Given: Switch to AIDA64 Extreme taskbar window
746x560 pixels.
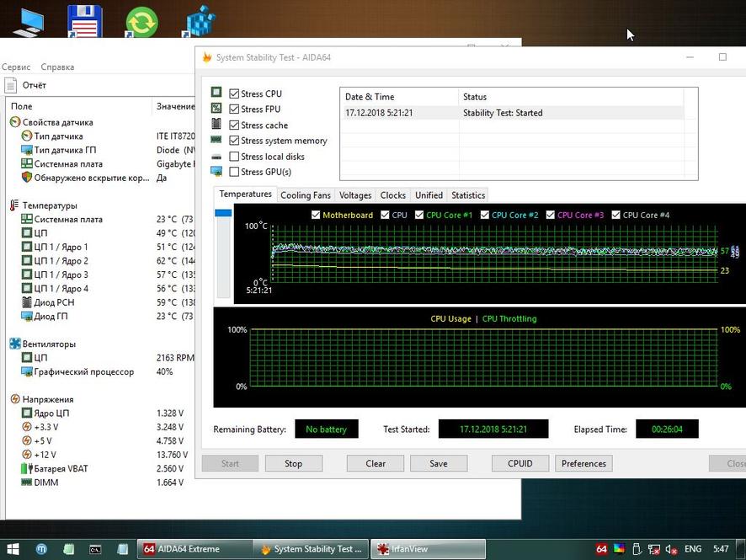Looking at the screenshot, I should (x=194, y=549).
